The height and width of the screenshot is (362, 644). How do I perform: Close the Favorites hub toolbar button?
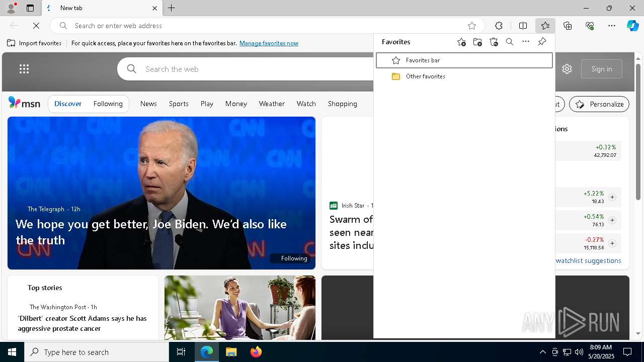pos(545,26)
